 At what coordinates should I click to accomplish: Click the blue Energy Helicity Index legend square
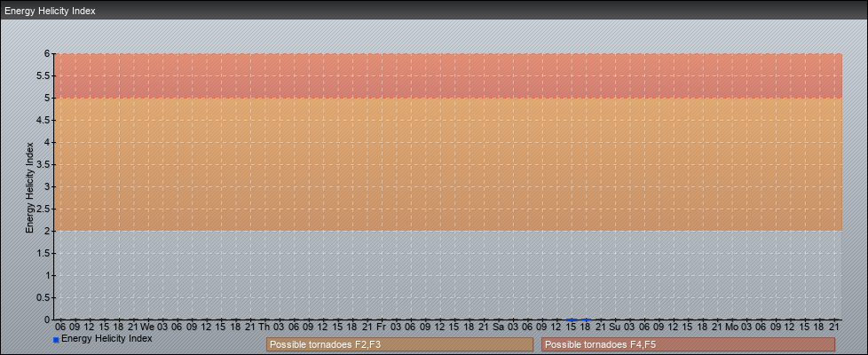click(x=56, y=340)
